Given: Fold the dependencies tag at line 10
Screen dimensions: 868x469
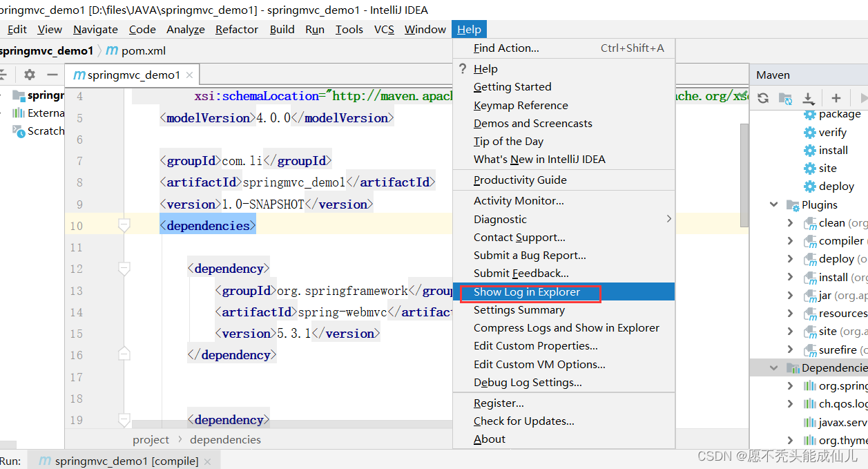Looking at the screenshot, I should pos(124,225).
